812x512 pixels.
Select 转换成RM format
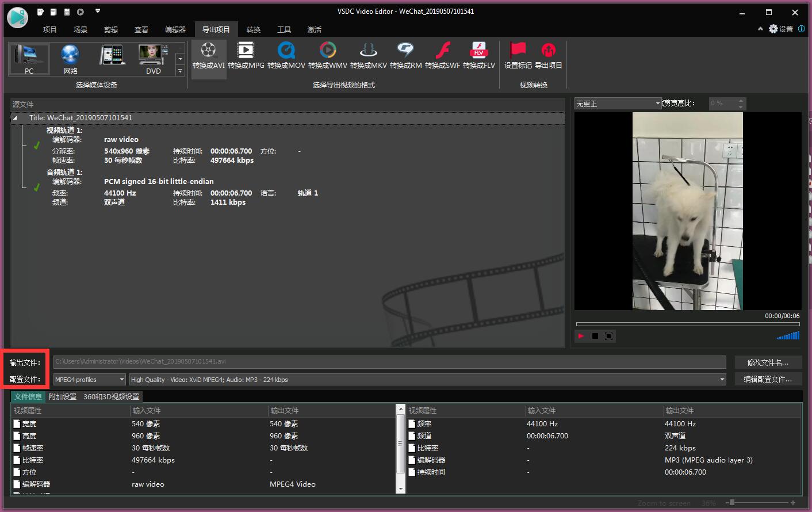coord(406,56)
